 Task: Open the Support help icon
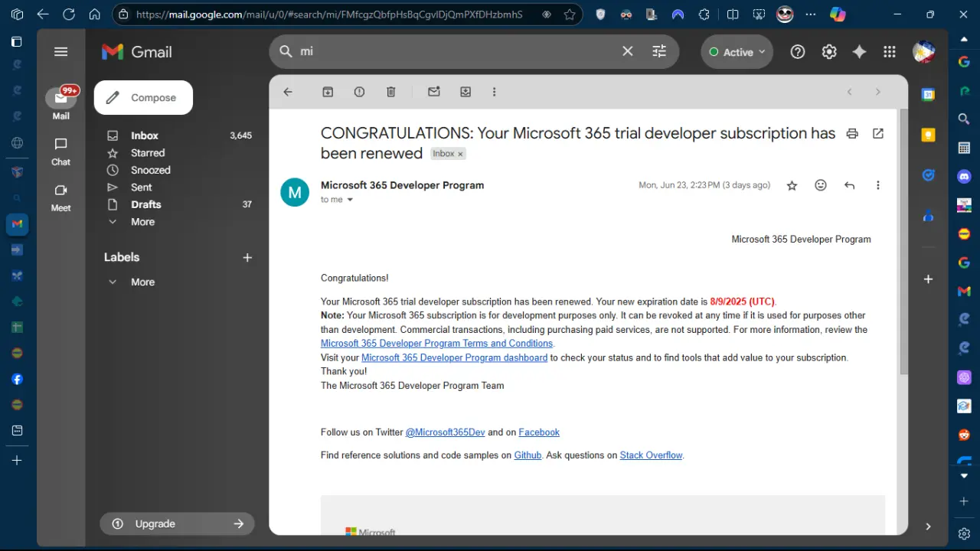point(798,51)
